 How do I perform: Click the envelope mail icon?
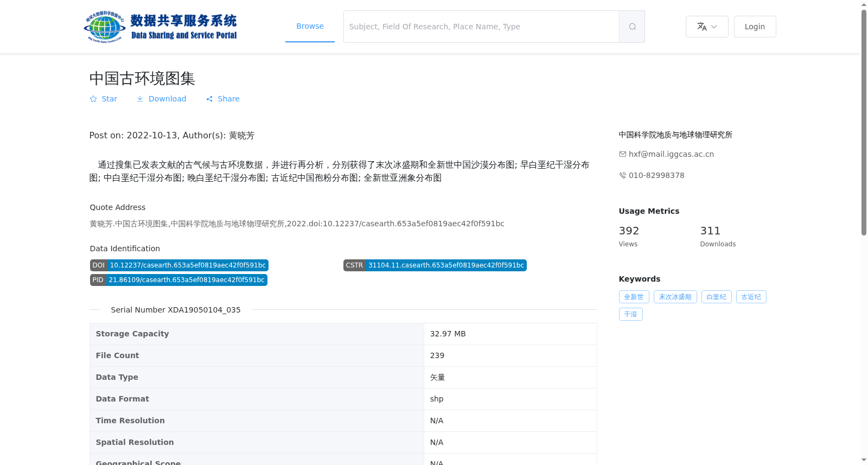(623, 154)
